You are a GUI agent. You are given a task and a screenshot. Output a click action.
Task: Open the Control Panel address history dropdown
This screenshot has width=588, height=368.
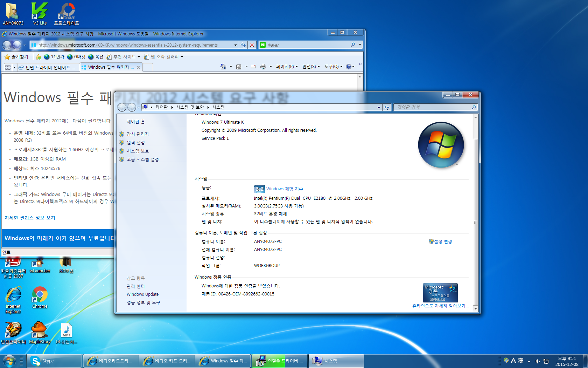point(379,108)
